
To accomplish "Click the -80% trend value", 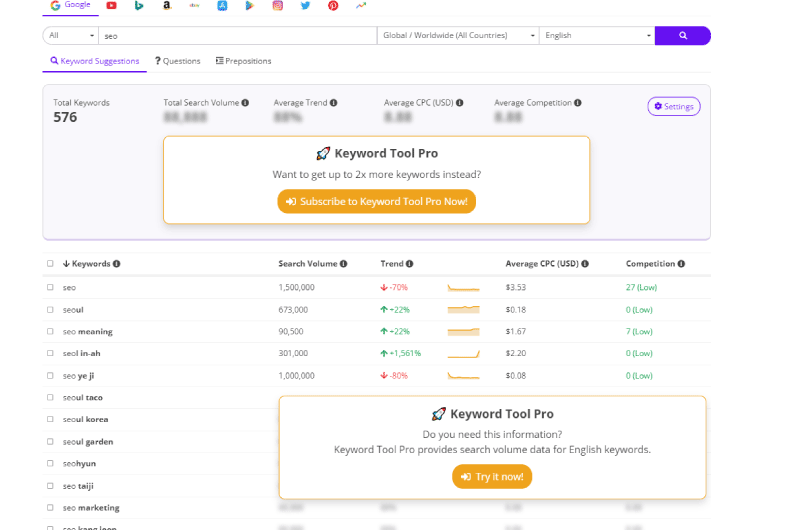I will 394,375.
